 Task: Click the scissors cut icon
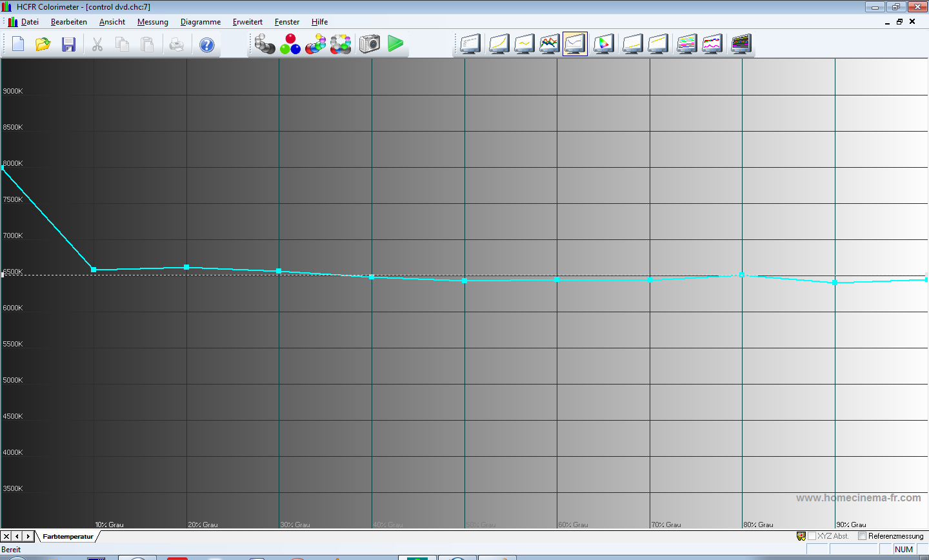point(97,44)
